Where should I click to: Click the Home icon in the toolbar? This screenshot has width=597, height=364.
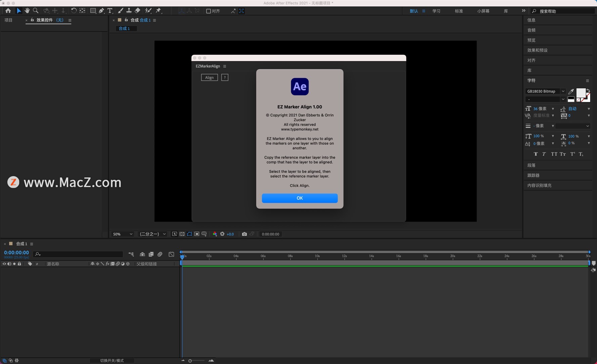pos(8,11)
